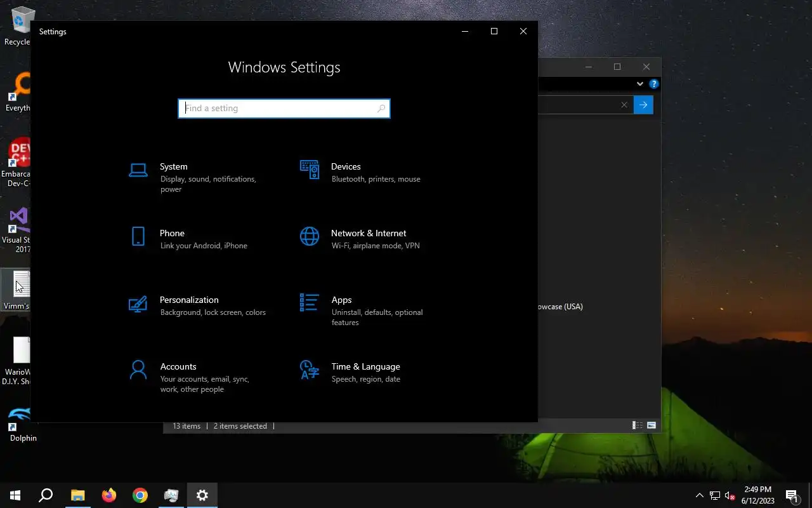Switch to the monitor-graph app on taskbar

tap(171, 495)
